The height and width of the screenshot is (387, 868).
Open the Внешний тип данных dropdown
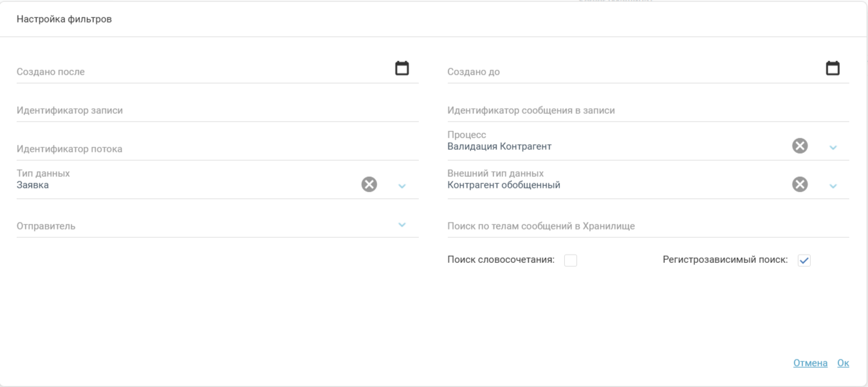833,186
